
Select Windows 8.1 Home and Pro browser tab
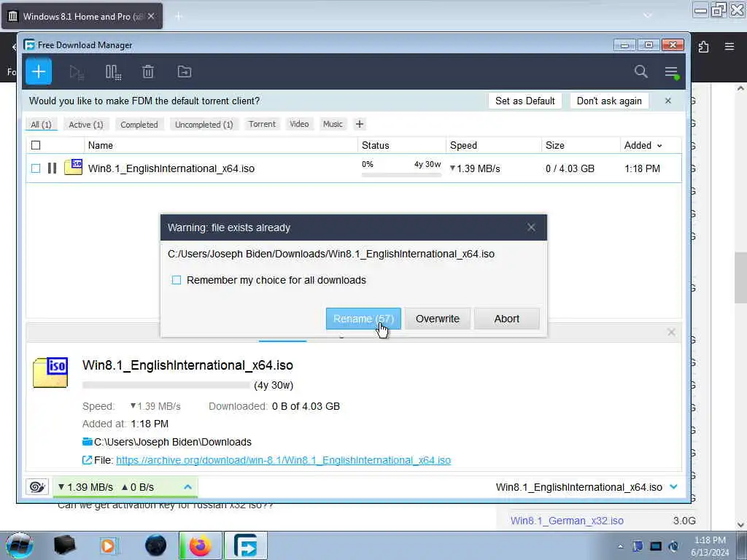(x=82, y=16)
